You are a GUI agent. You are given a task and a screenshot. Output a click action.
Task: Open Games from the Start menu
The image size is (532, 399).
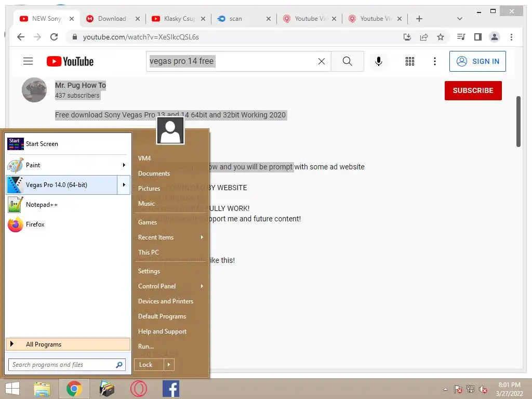tap(147, 222)
